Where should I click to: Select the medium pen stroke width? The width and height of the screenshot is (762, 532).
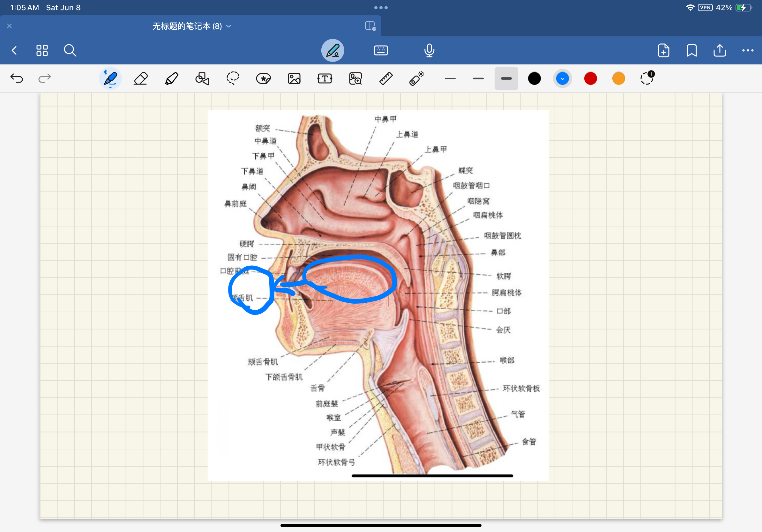[x=478, y=78]
